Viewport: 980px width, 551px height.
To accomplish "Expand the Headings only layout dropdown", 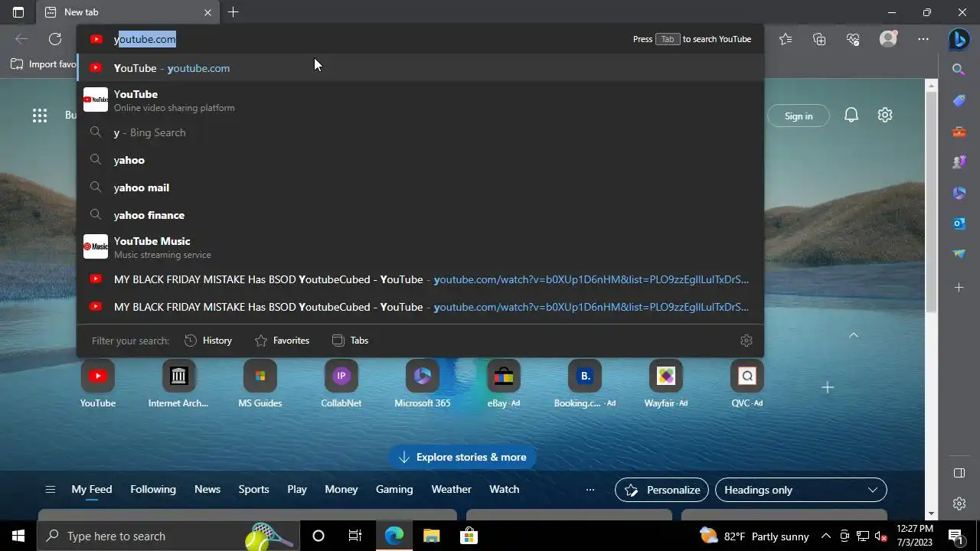I will [x=801, y=490].
